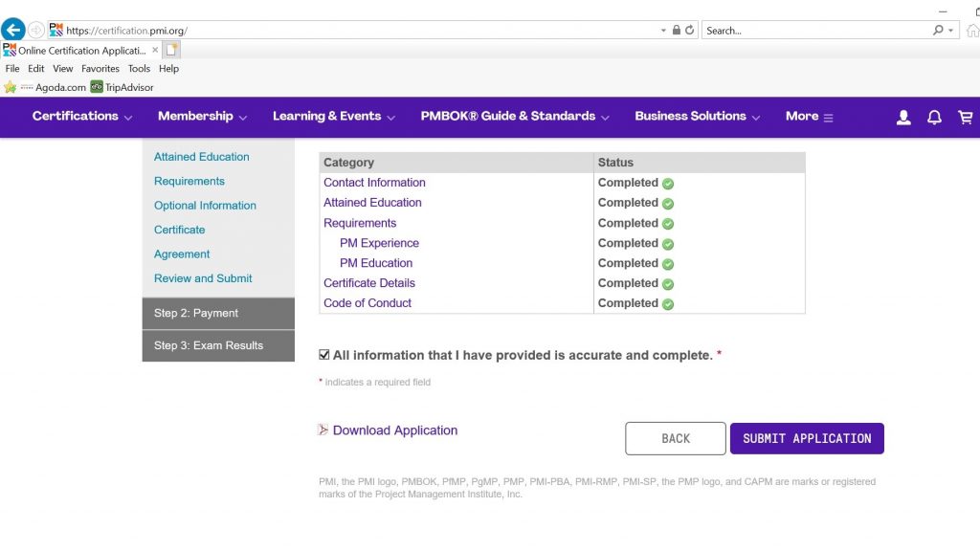Screen dimensions: 980x551
Task: Open the Favorites menu
Action: [x=100, y=68]
